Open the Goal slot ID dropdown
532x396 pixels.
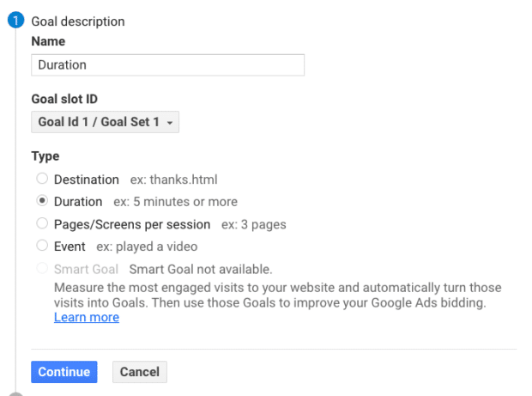point(105,123)
